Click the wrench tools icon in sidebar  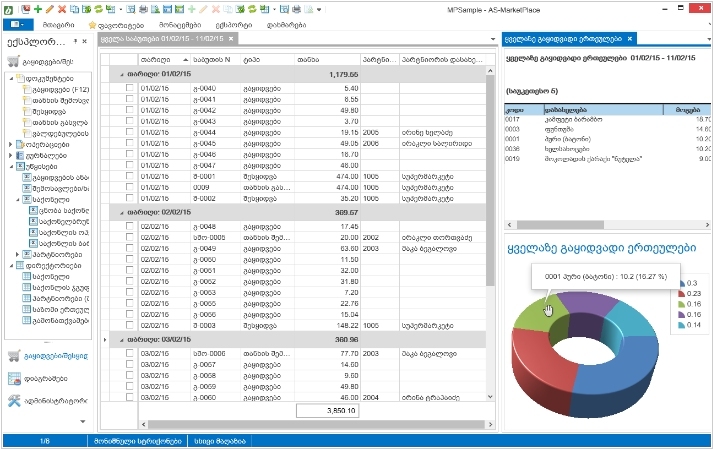pos(14,401)
